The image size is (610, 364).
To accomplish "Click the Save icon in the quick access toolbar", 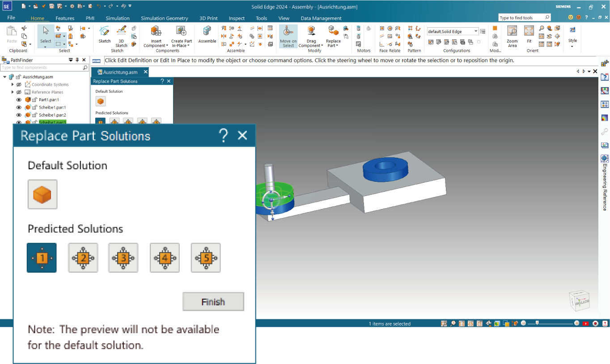I will (x=52, y=6).
